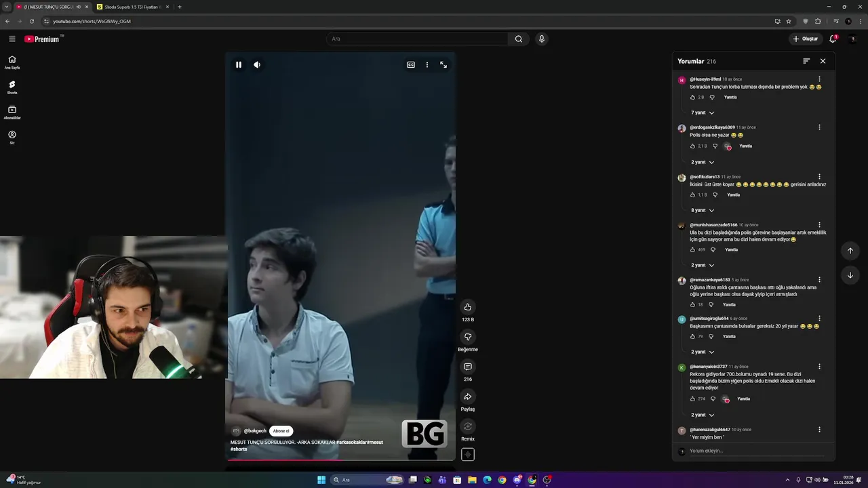Viewport: 868px width, 488px height.
Task: Subscribe with the Abone ol button
Action: point(281,431)
